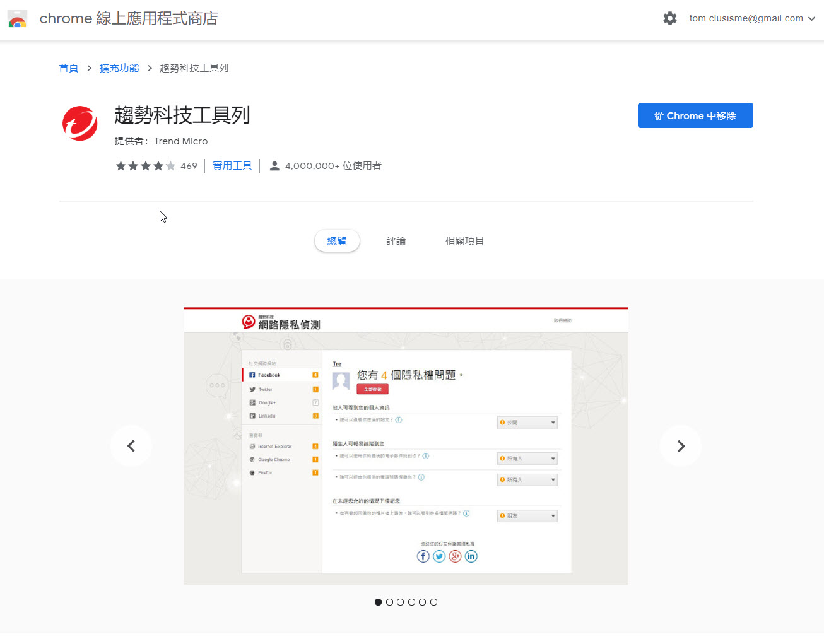Switch to the 評論 tab
The height and width of the screenshot is (644, 824).
coord(396,241)
